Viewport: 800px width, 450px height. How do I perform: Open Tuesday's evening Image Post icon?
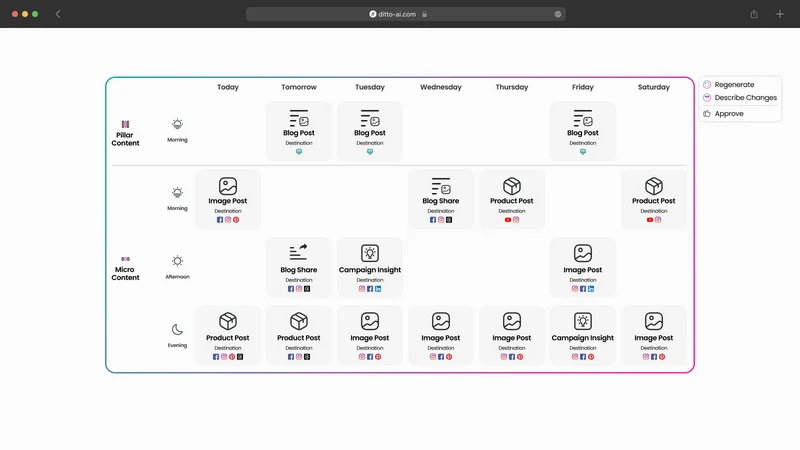pos(370,321)
